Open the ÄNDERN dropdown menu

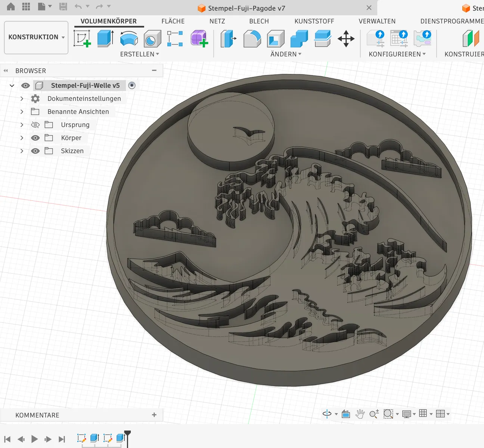[286, 54]
